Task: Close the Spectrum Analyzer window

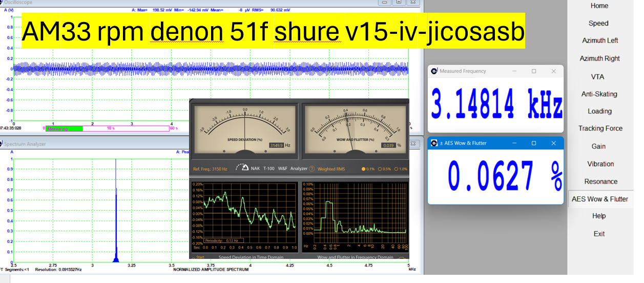Action: (x=412, y=144)
